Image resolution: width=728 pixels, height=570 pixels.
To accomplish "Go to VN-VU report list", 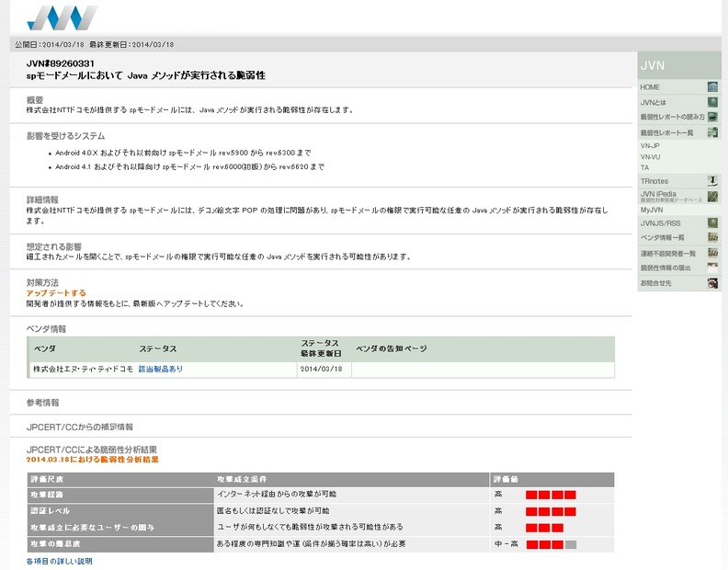I will coord(650,157).
